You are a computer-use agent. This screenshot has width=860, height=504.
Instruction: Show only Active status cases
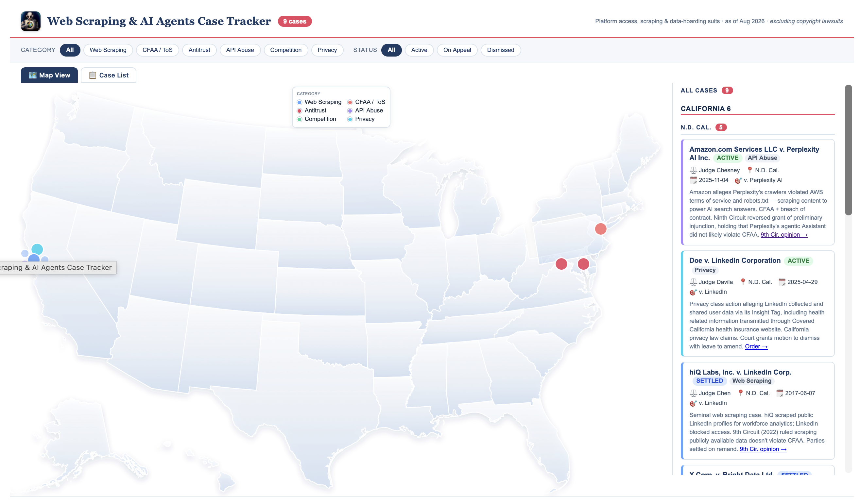pyautogui.click(x=419, y=50)
